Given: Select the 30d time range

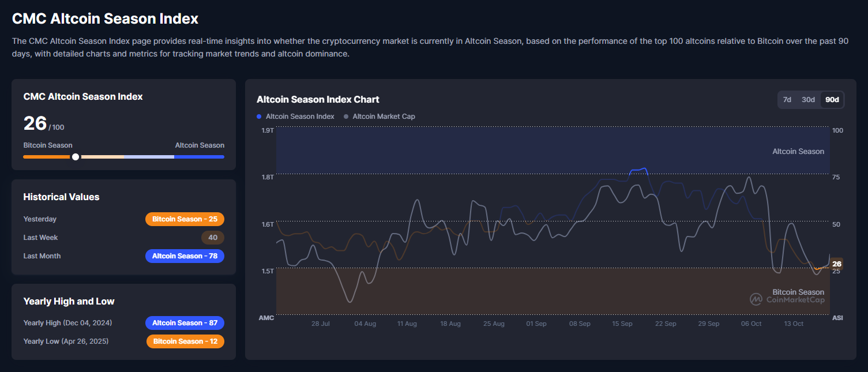Looking at the screenshot, I should 808,100.
